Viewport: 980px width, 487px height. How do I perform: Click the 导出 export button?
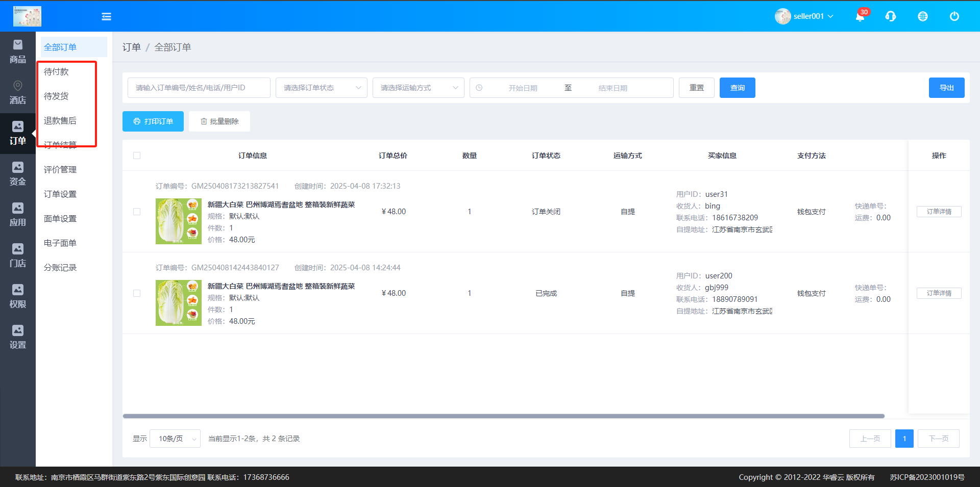[946, 88]
